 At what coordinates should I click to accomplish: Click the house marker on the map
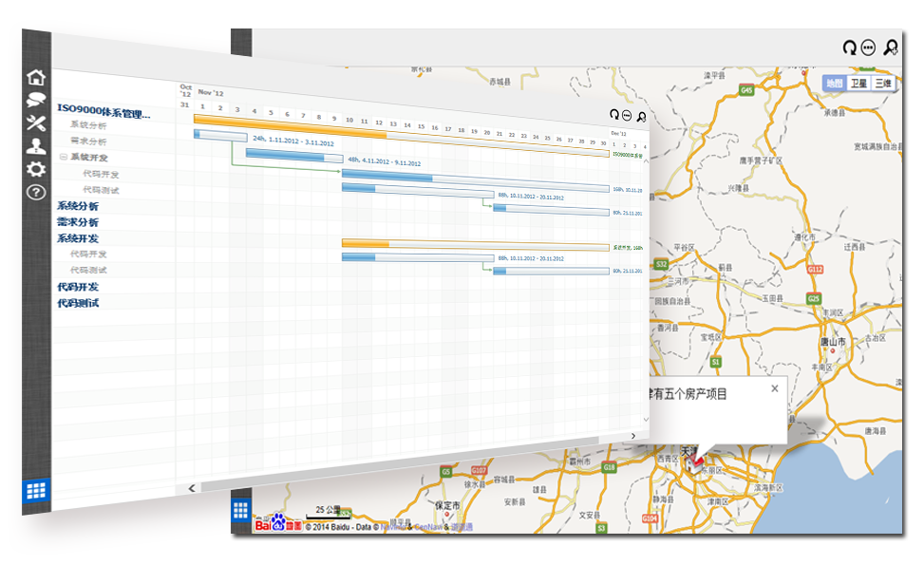click(694, 463)
